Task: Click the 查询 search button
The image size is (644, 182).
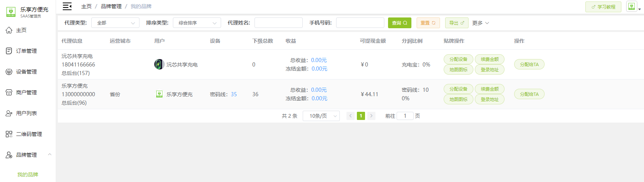Action: click(x=400, y=23)
